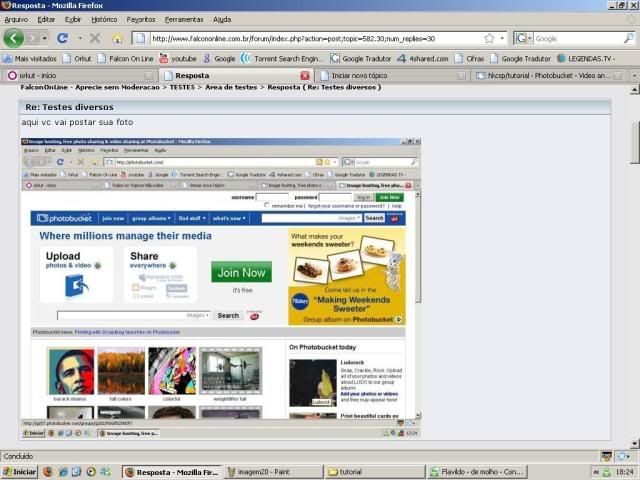Click the Forward navigation arrow
Screen dimensions: 640x480
pyautogui.click(x=32, y=38)
